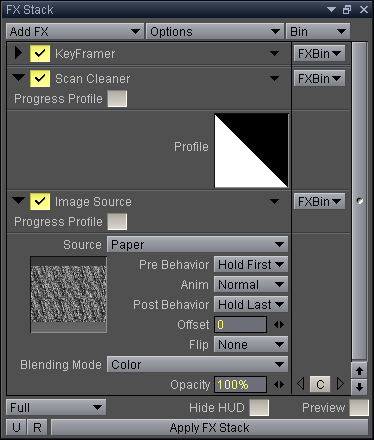Click the Paper texture thumbnail preview
The height and width of the screenshot is (440, 374).
[69, 294]
